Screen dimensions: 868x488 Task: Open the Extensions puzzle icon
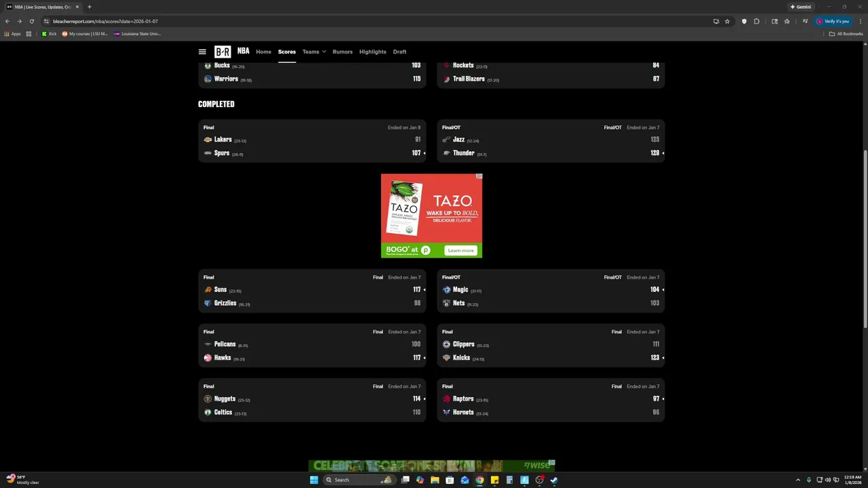[x=757, y=21]
